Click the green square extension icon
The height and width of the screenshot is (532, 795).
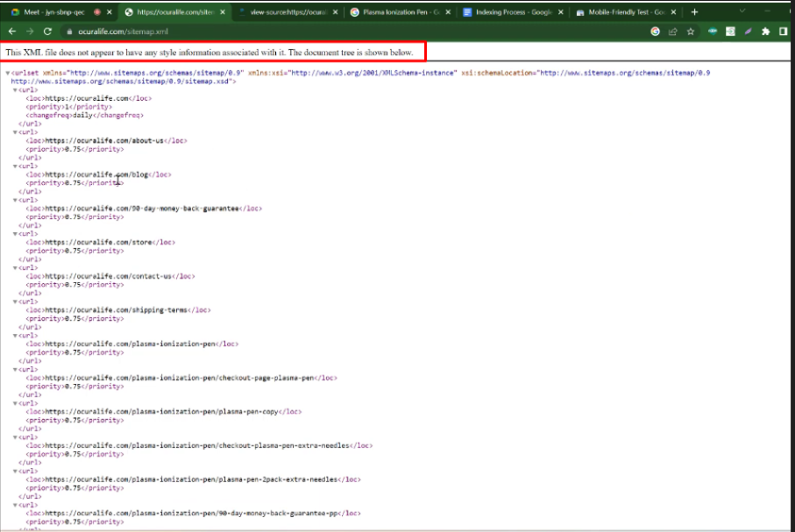coord(730,32)
